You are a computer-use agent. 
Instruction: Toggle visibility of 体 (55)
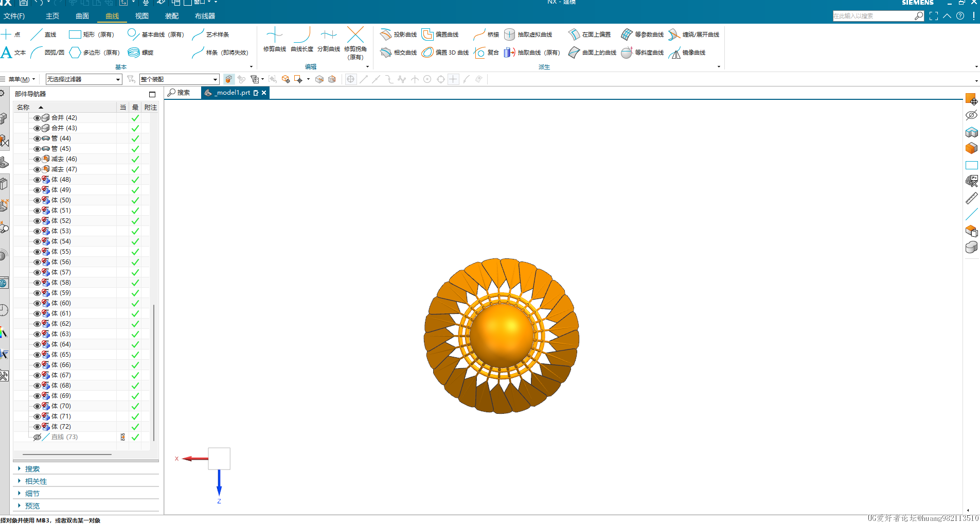pyautogui.click(x=37, y=252)
